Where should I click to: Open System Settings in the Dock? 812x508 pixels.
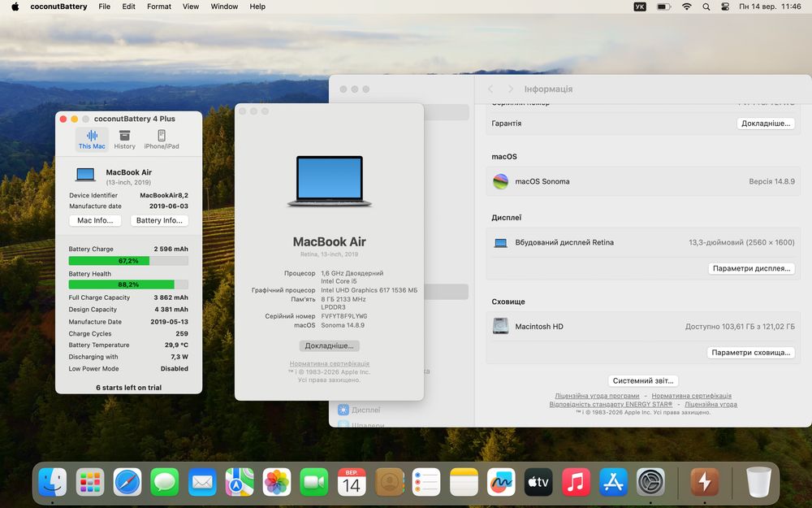[x=651, y=482]
